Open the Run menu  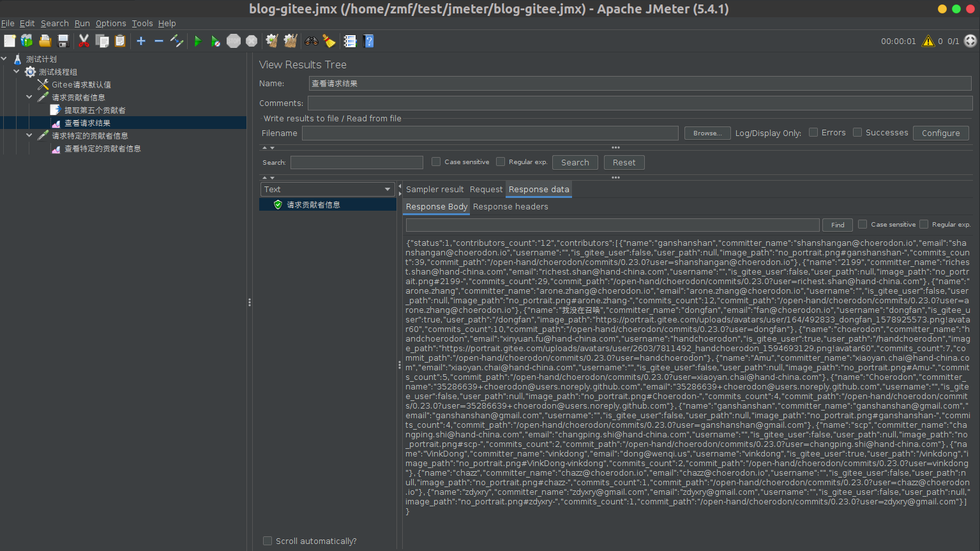82,23
